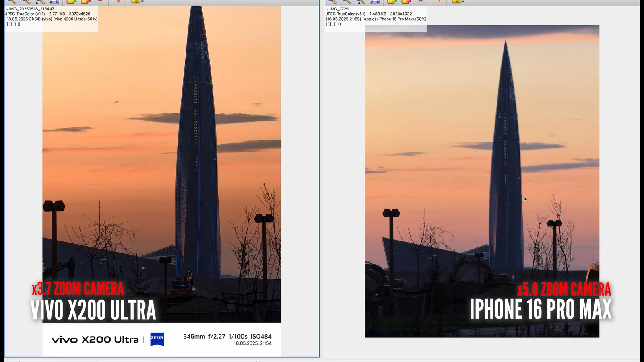Click the iPhone 16 Pro Max tower photo
This screenshot has height=362, width=644.
(x=482, y=181)
